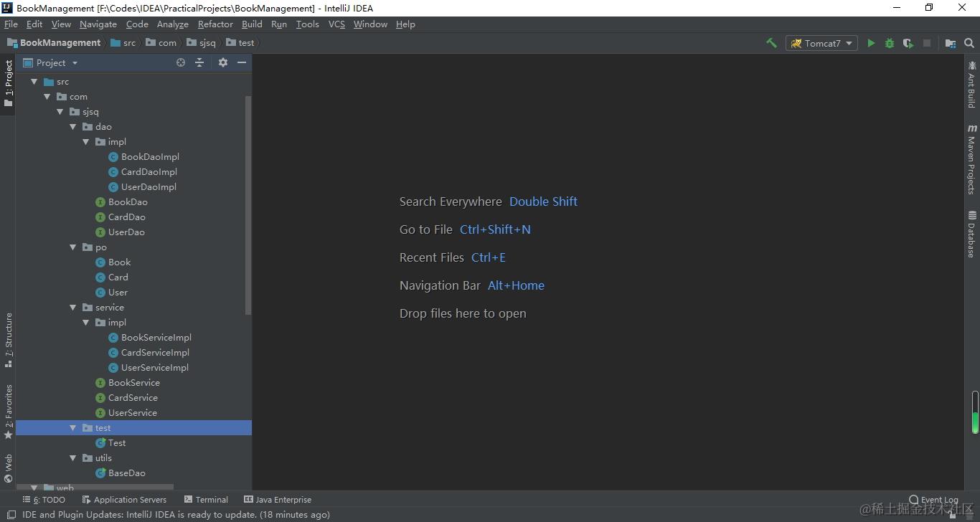Open the 6: TODO tool window

44,500
